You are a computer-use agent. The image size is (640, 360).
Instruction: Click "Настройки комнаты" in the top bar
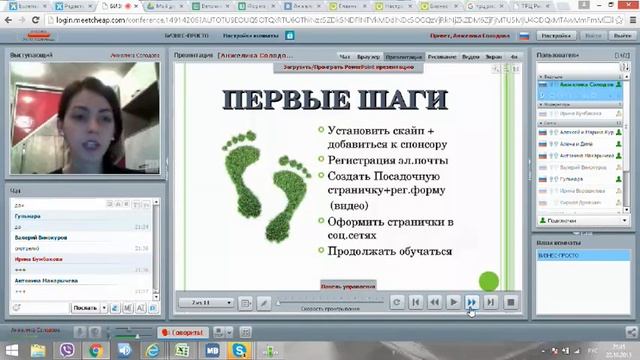click(251, 36)
